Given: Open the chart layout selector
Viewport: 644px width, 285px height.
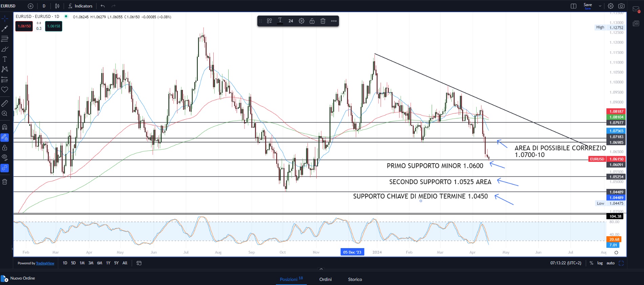Looking at the screenshot, I should (x=574, y=6).
